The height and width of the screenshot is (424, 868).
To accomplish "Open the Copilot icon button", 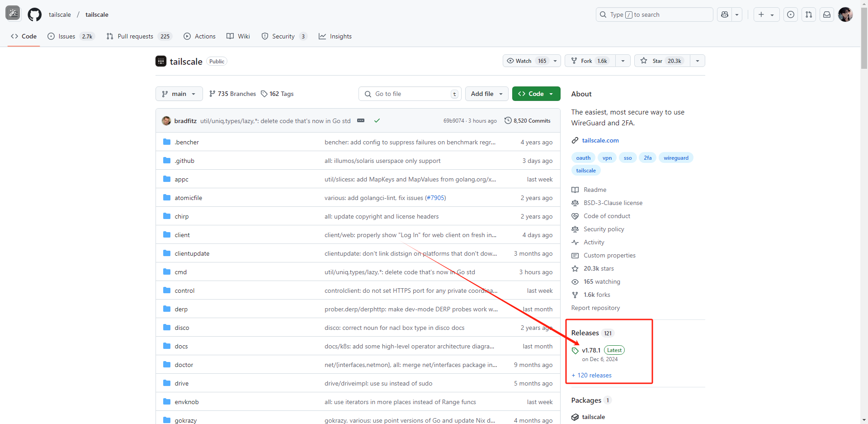I will click(x=725, y=14).
